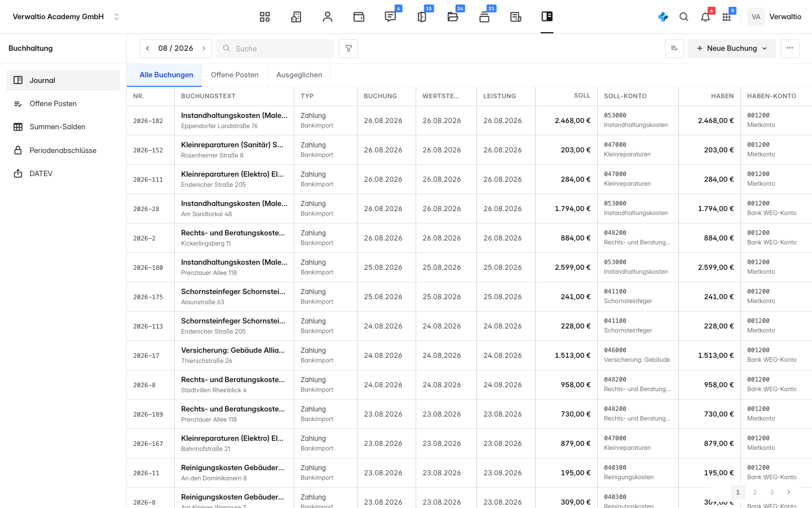This screenshot has width=812, height=508.
Task: Open the wallet icon in top navigation
Action: [x=359, y=17]
